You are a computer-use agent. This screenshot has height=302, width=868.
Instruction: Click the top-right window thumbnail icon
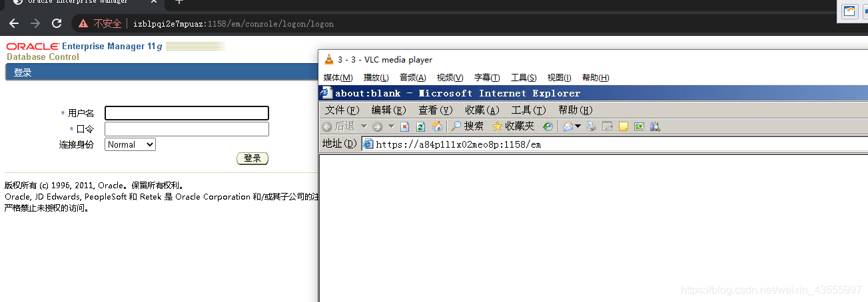coord(850,11)
